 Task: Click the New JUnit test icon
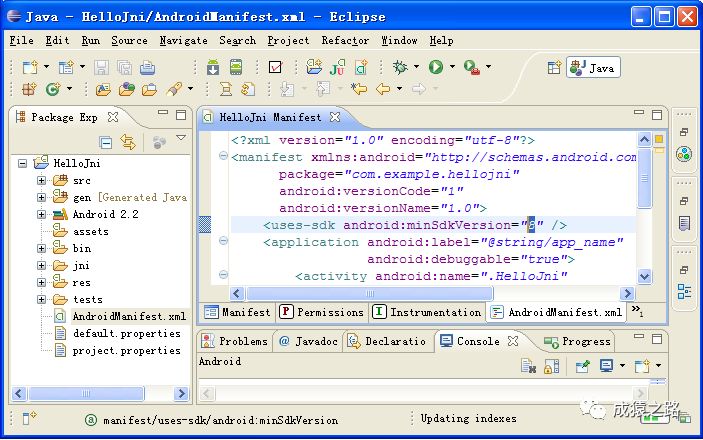tap(337, 67)
